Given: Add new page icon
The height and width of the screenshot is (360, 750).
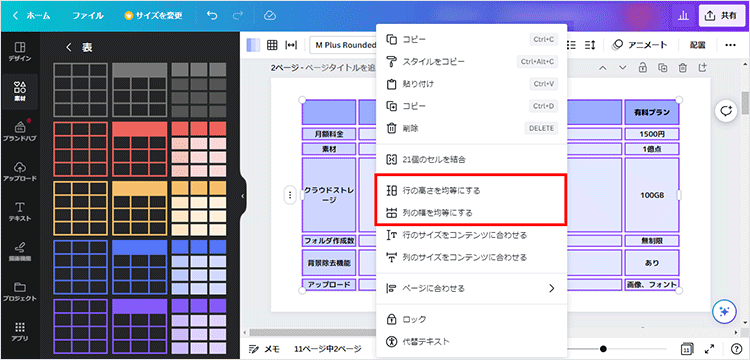Looking at the screenshot, I should pyautogui.click(x=702, y=67).
